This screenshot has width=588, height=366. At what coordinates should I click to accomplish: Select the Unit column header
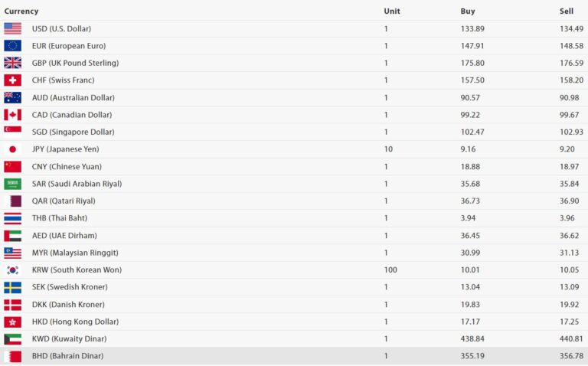click(x=391, y=11)
